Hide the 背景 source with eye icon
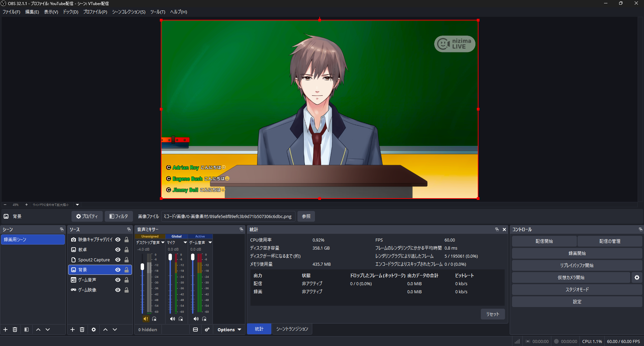The height and width of the screenshot is (346, 644). pyautogui.click(x=118, y=270)
